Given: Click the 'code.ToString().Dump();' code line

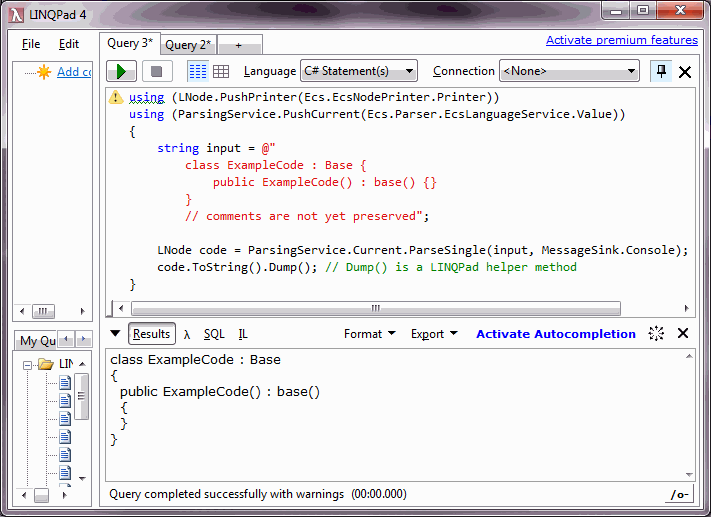Looking at the screenshot, I should pyautogui.click(x=237, y=267).
